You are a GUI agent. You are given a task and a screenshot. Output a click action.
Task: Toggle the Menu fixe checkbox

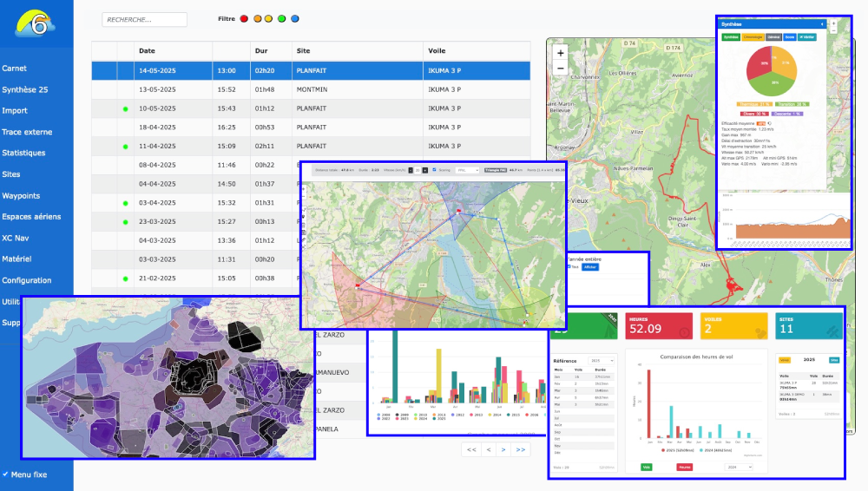pos(5,474)
